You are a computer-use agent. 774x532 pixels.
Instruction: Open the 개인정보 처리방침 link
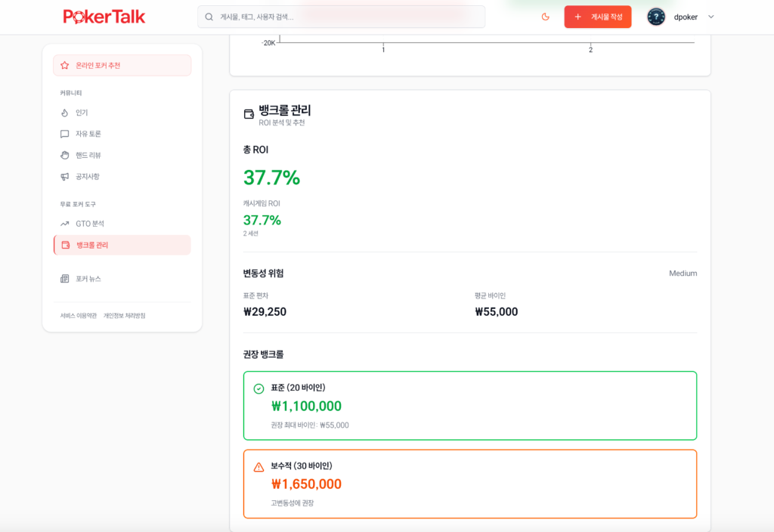pos(125,316)
